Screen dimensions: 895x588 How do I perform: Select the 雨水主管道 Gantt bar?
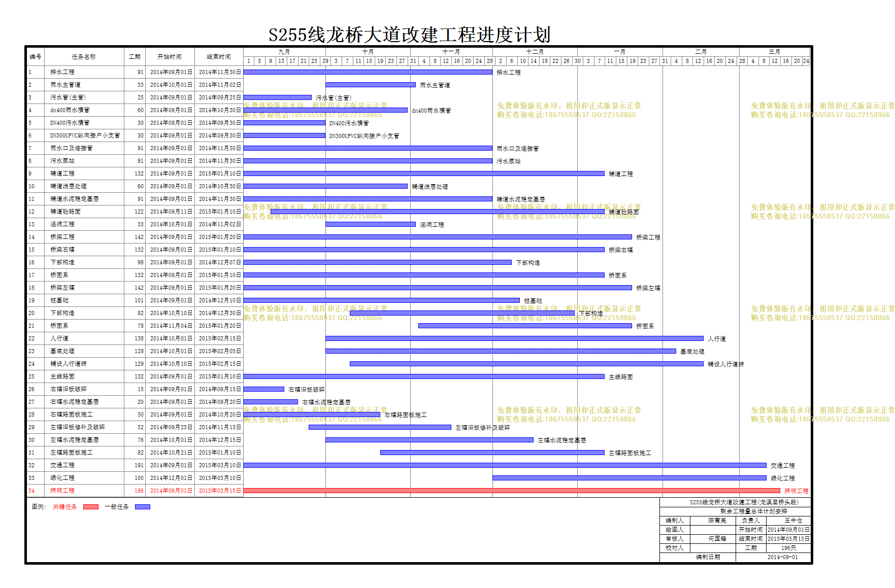pos(371,85)
